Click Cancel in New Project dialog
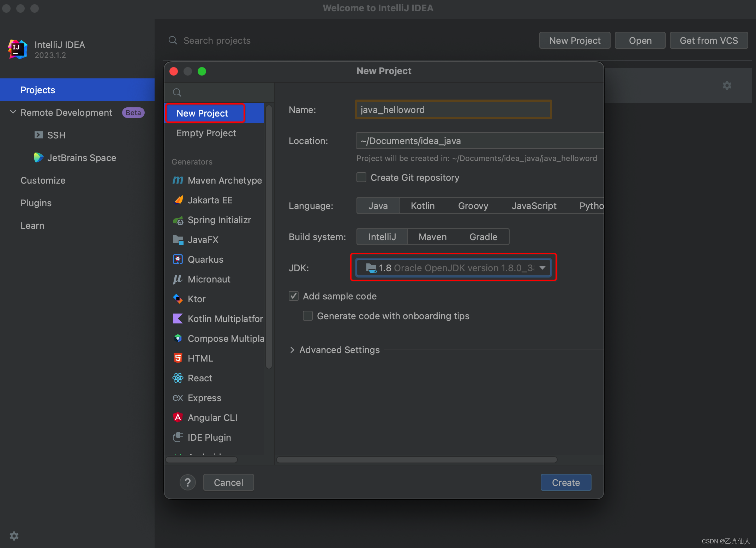Image resolution: width=756 pixels, height=548 pixels. [x=228, y=482]
